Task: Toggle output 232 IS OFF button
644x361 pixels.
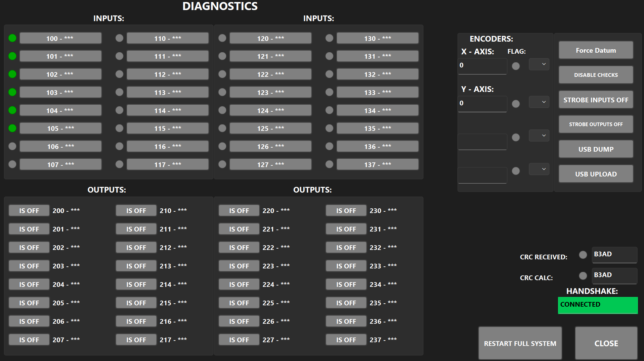Action: pos(346,248)
